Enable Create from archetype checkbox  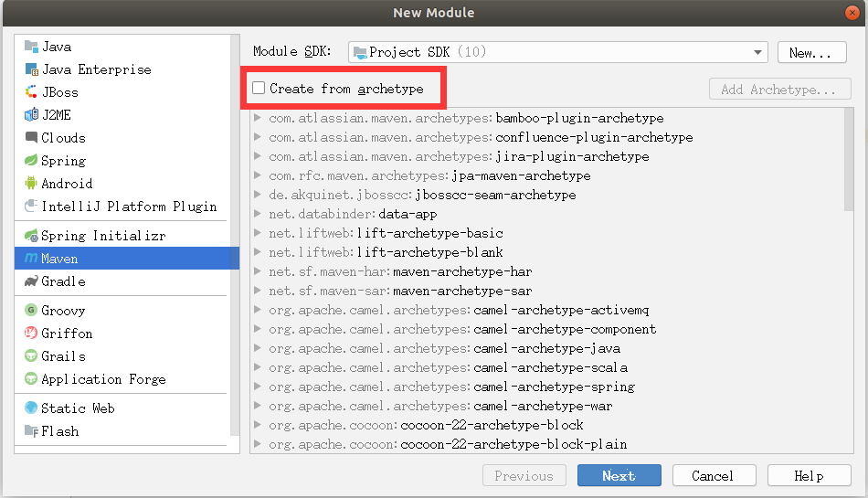259,88
